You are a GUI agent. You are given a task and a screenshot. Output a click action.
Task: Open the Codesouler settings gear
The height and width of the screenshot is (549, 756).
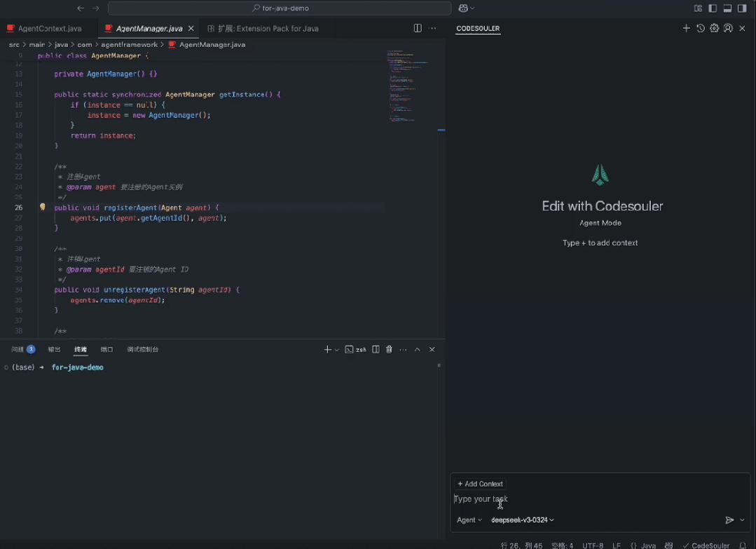(713, 28)
